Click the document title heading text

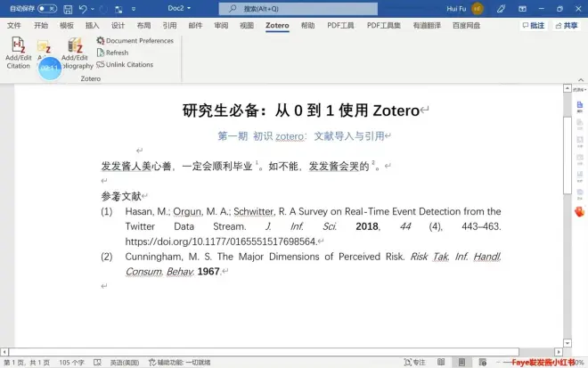click(301, 110)
